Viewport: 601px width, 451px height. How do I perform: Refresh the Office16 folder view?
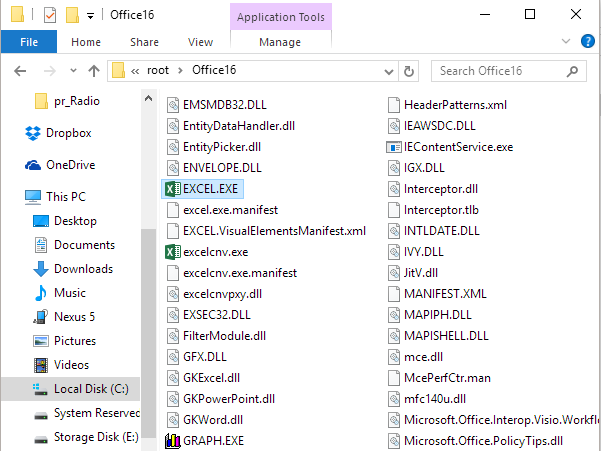tap(409, 71)
